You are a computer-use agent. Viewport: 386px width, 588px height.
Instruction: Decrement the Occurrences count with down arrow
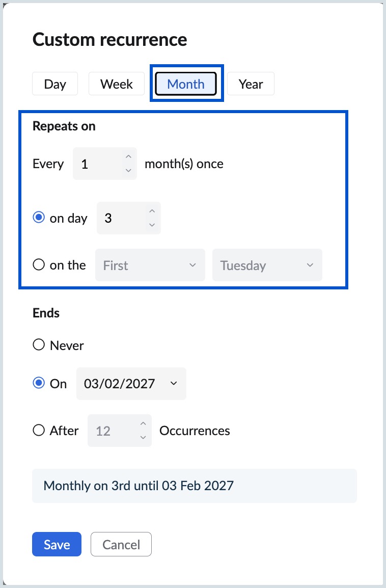[143, 438]
